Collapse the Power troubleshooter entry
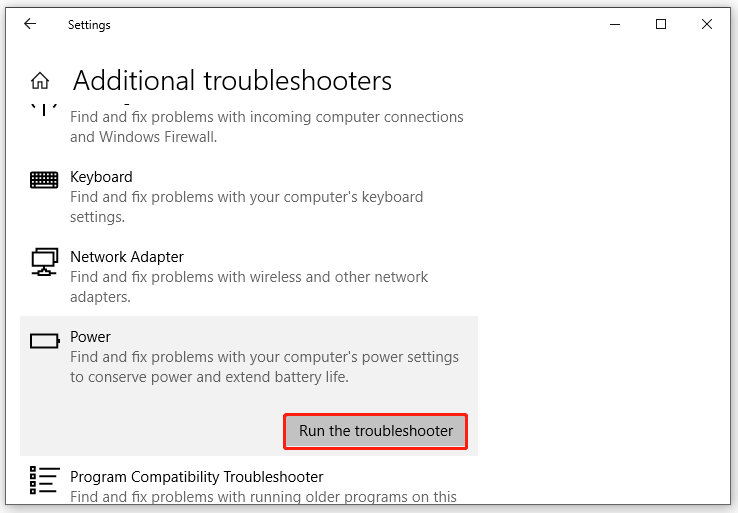The height and width of the screenshot is (513, 738). [90, 337]
